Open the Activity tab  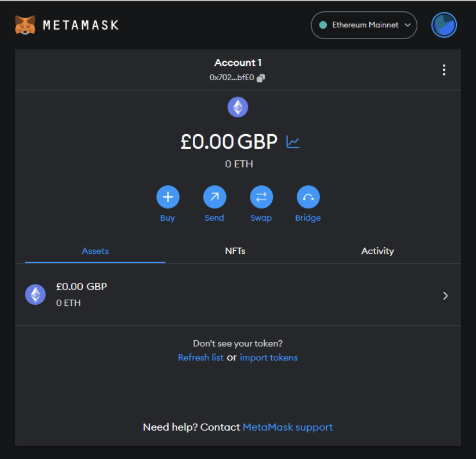click(x=377, y=251)
